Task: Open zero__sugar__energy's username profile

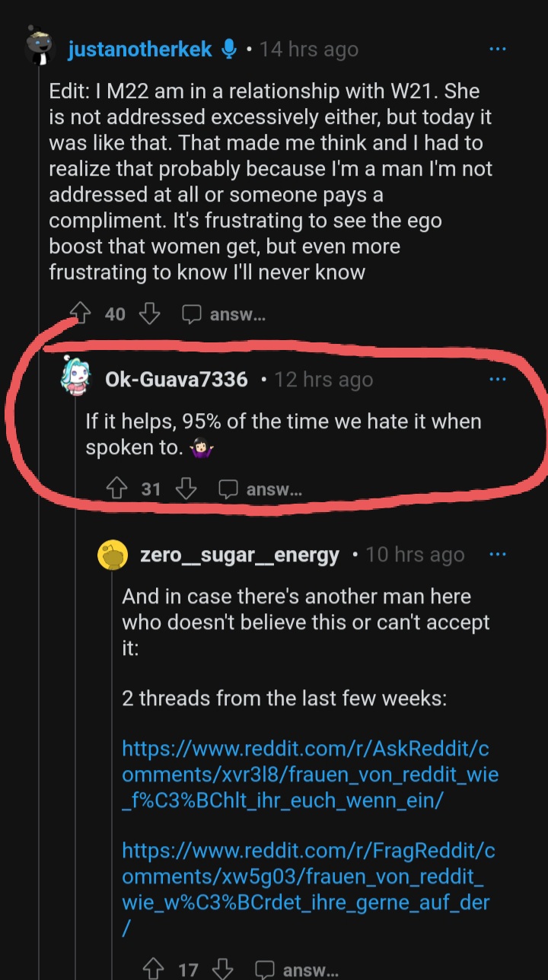Action: [240, 555]
